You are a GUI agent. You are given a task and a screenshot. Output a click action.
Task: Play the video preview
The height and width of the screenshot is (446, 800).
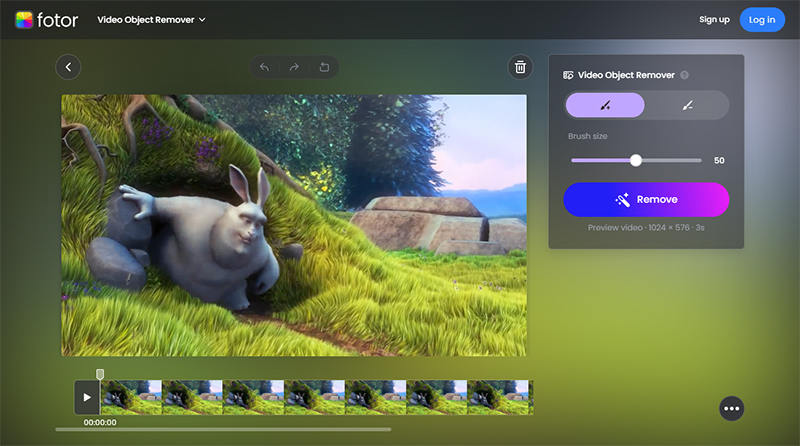87,397
